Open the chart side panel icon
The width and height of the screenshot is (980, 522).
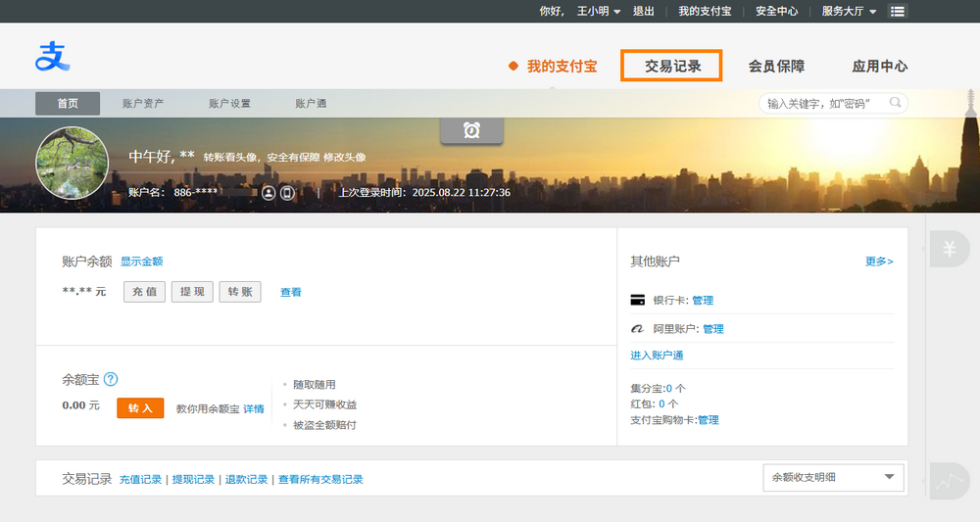(x=950, y=481)
